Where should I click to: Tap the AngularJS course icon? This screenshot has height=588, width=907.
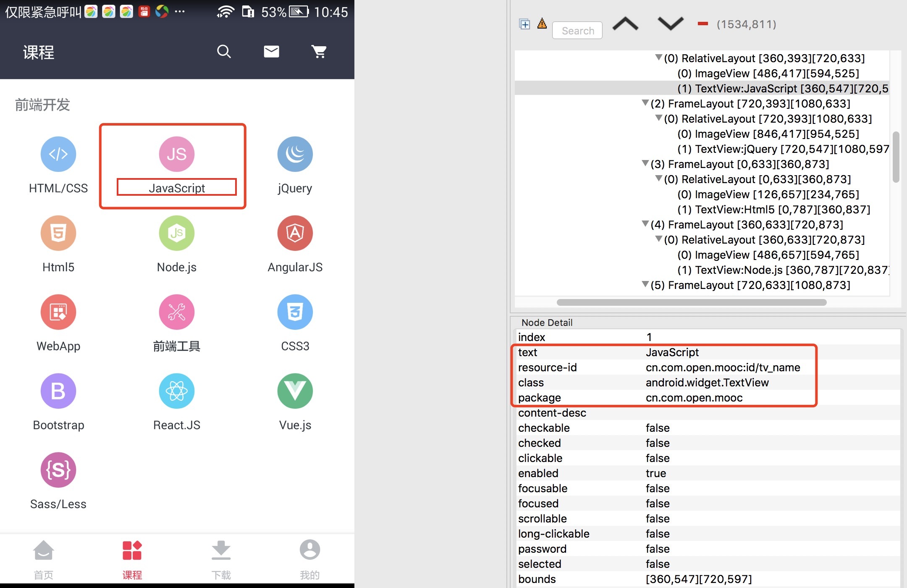coord(295,233)
